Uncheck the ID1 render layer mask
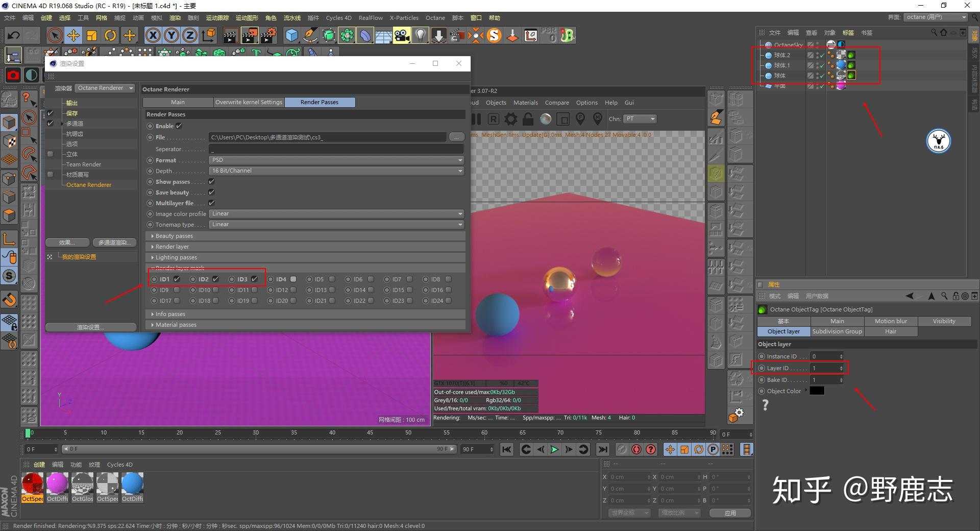 pos(177,279)
